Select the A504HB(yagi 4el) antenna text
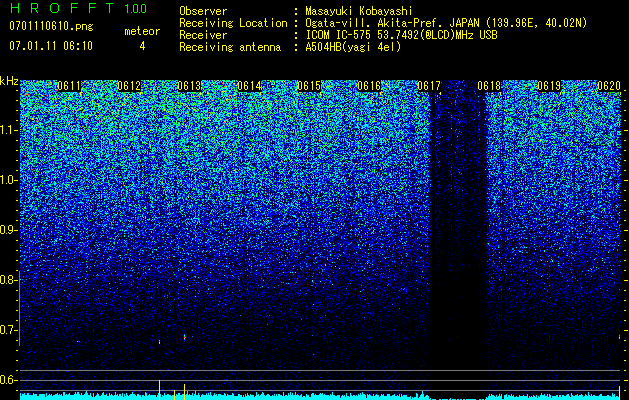629x400 pixels. 353,47
